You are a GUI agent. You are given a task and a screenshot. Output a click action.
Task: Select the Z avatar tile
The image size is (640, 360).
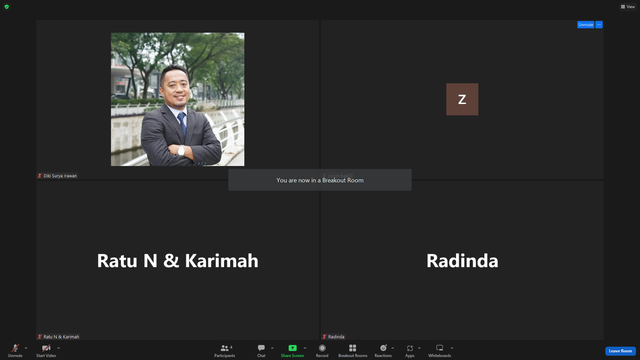(462, 99)
